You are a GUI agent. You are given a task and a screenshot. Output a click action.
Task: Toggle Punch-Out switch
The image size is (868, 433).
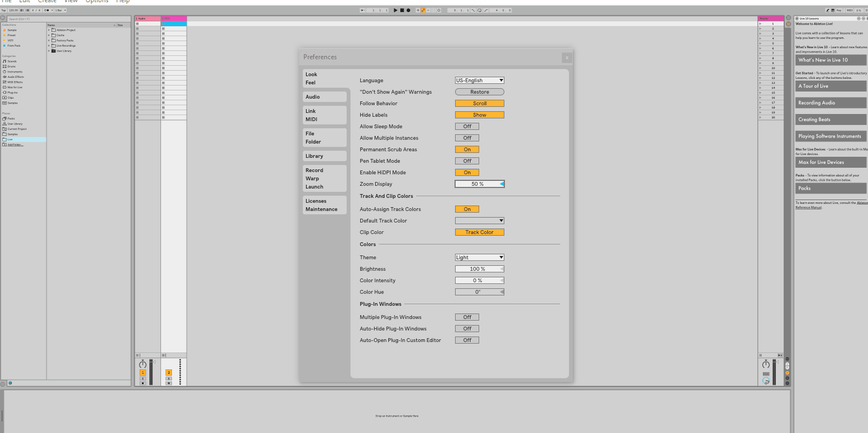(x=486, y=10)
